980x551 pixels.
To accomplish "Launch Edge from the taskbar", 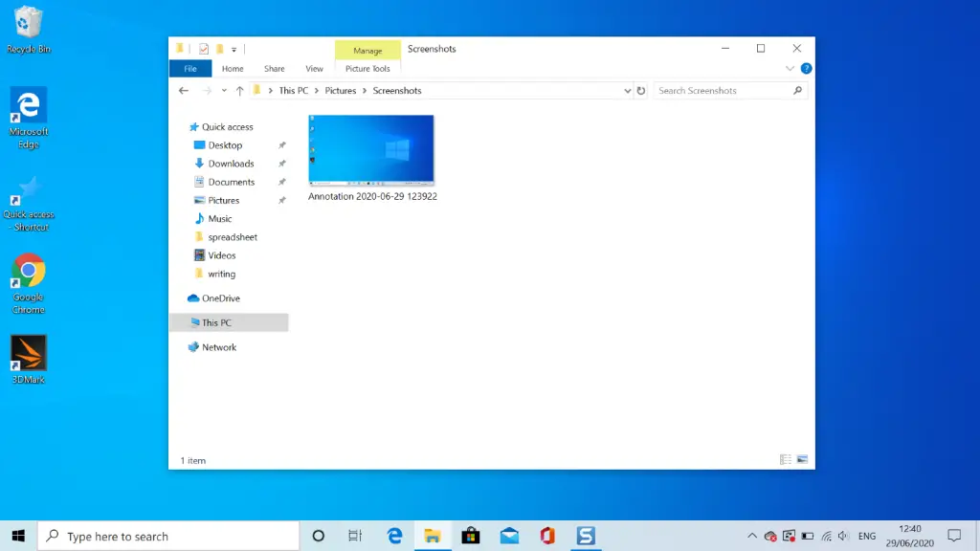I will 394,536.
